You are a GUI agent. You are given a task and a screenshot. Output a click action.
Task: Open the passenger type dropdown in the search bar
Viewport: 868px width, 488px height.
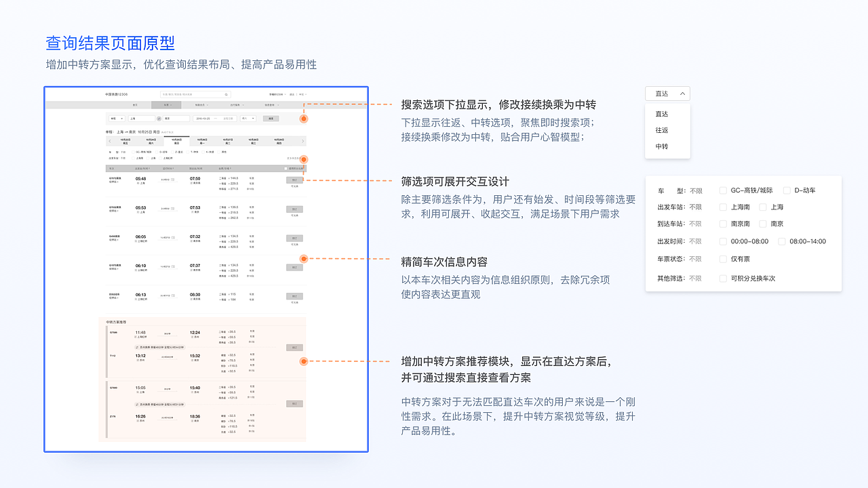coord(248,119)
